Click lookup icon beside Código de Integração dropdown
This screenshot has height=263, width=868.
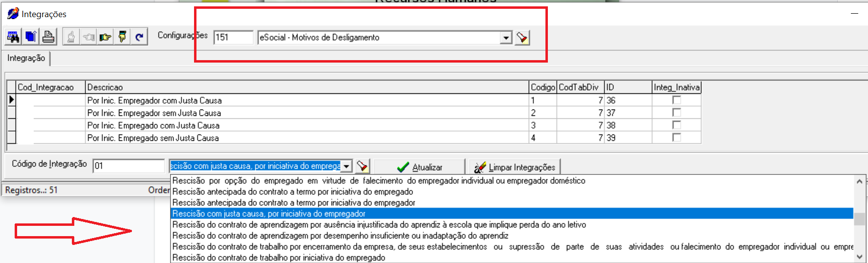coord(362,166)
